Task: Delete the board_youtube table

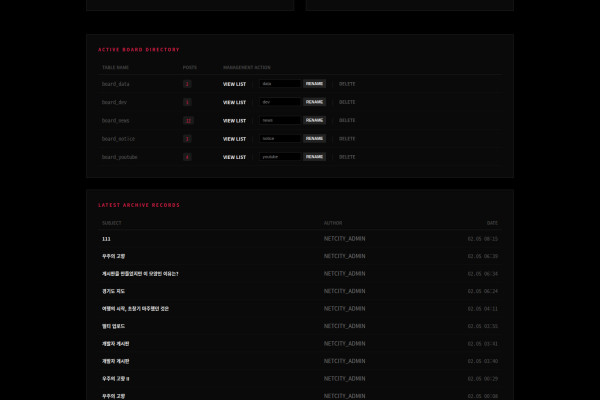Action: (x=347, y=157)
